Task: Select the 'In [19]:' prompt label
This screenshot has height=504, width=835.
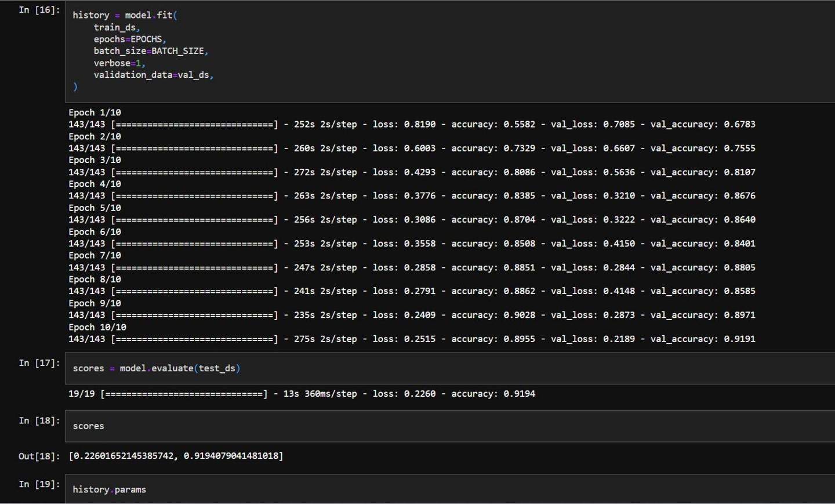Action: (x=39, y=484)
